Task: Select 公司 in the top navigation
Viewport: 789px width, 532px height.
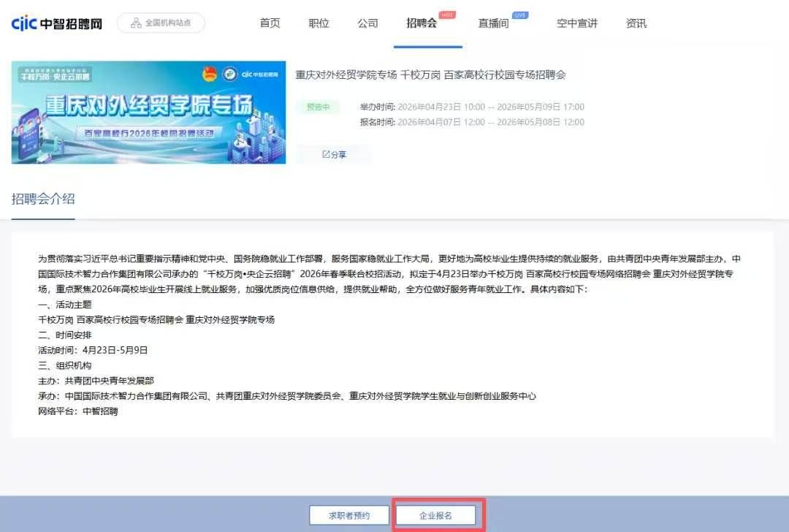Action: coord(367,23)
